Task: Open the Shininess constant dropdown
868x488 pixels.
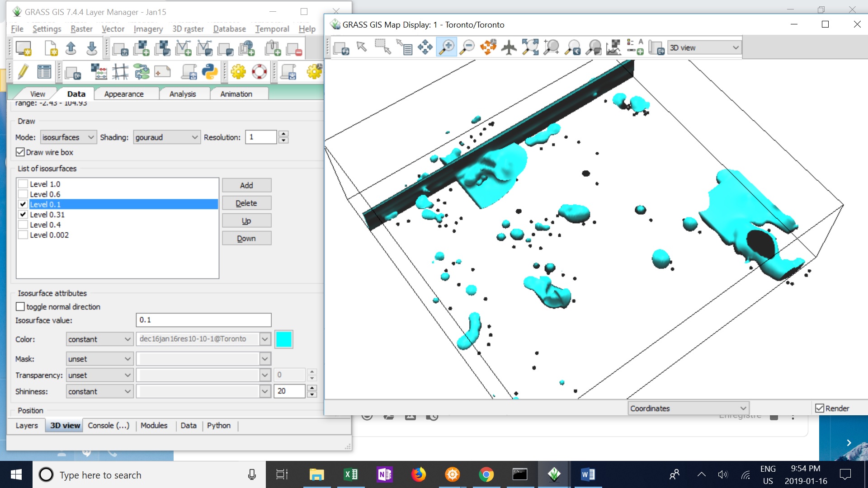Action: [99, 392]
